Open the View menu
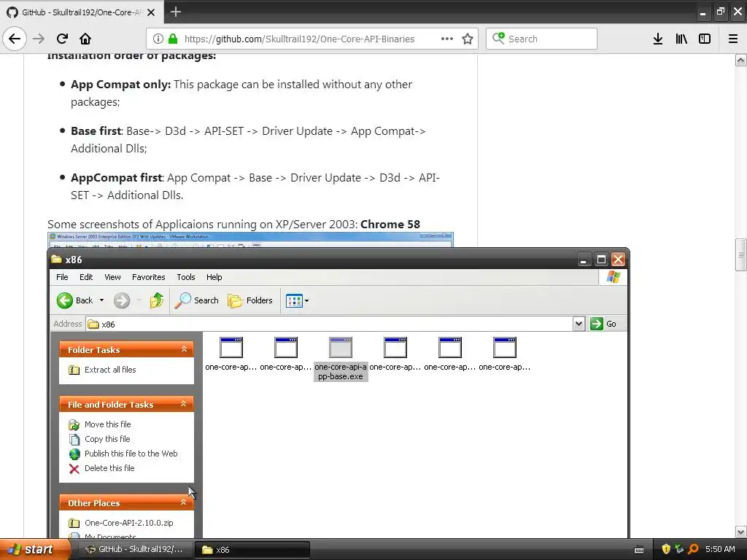The width and height of the screenshot is (747, 560). pyautogui.click(x=112, y=277)
